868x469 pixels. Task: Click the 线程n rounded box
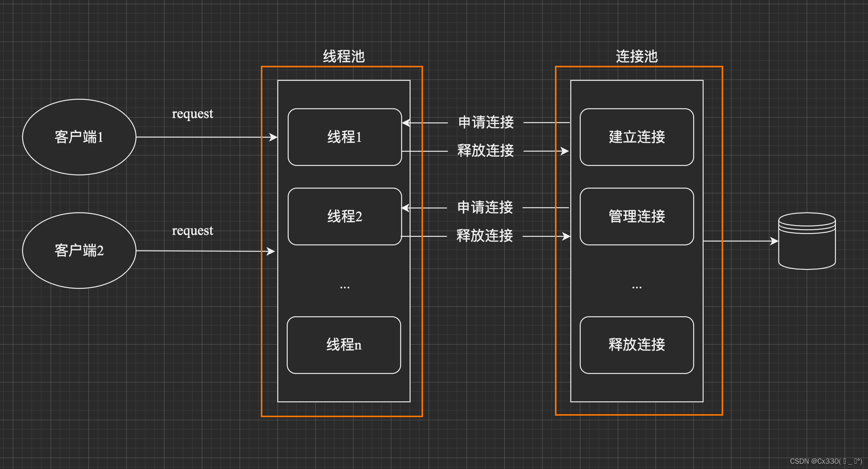pos(344,345)
